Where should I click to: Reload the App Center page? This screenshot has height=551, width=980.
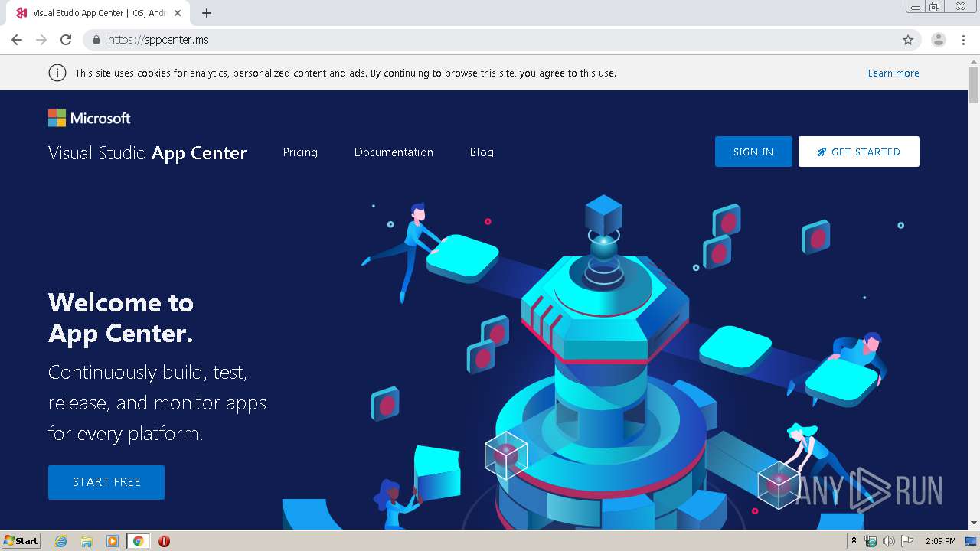point(66,40)
